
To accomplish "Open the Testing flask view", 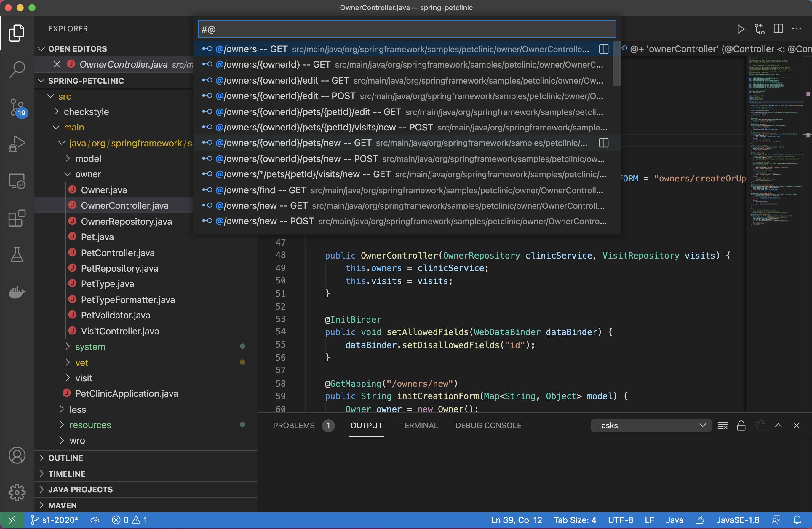I will pos(17,255).
